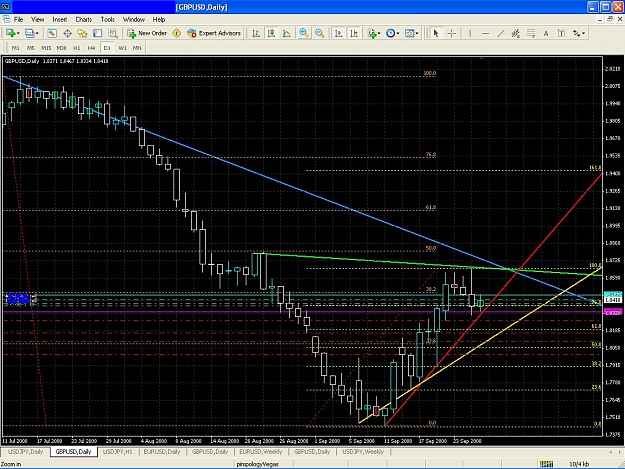The height and width of the screenshot is (469, 625).
Task: Switch chart to Bar Chart style
Action: (x=256, y=33)
